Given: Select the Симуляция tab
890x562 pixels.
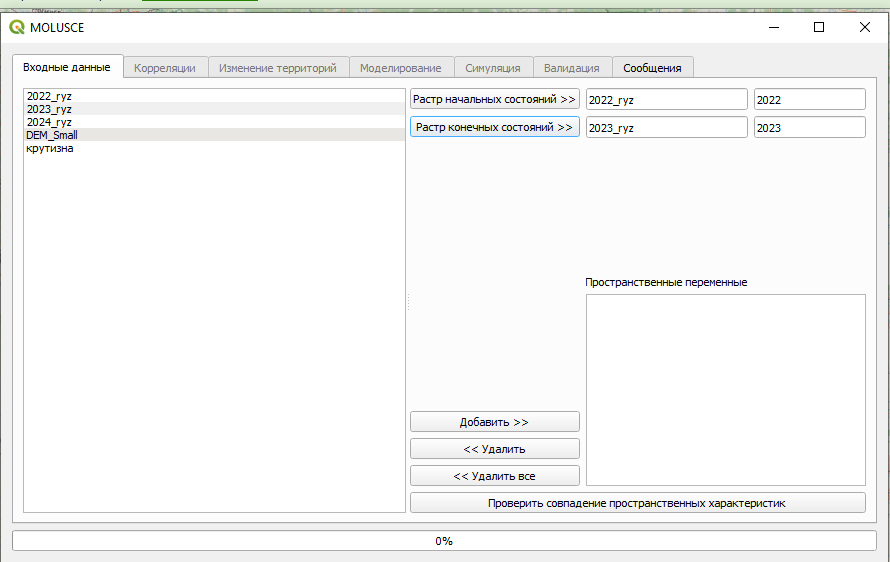Looking at the screenshot, I should [493, 68].
